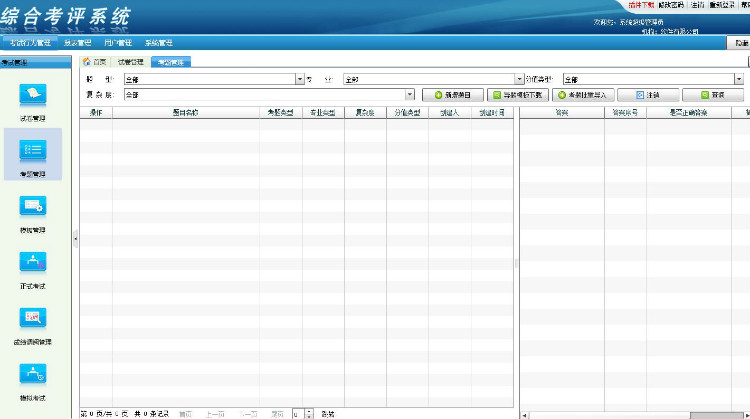The height and width of the screenshot is (419, 750).
Task: Click the page number input field
Action: click(298, 414)
